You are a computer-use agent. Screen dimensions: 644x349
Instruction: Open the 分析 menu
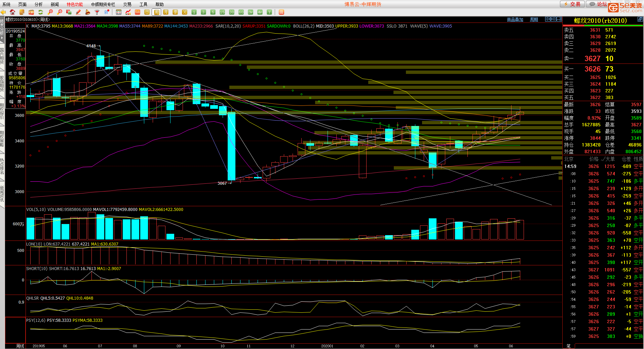[x=39, y=4]
